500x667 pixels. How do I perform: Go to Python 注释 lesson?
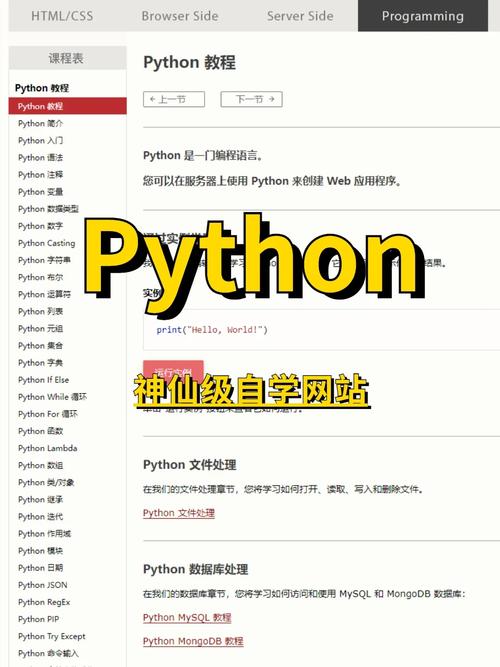pyautogui.click(x=40, y=174)
